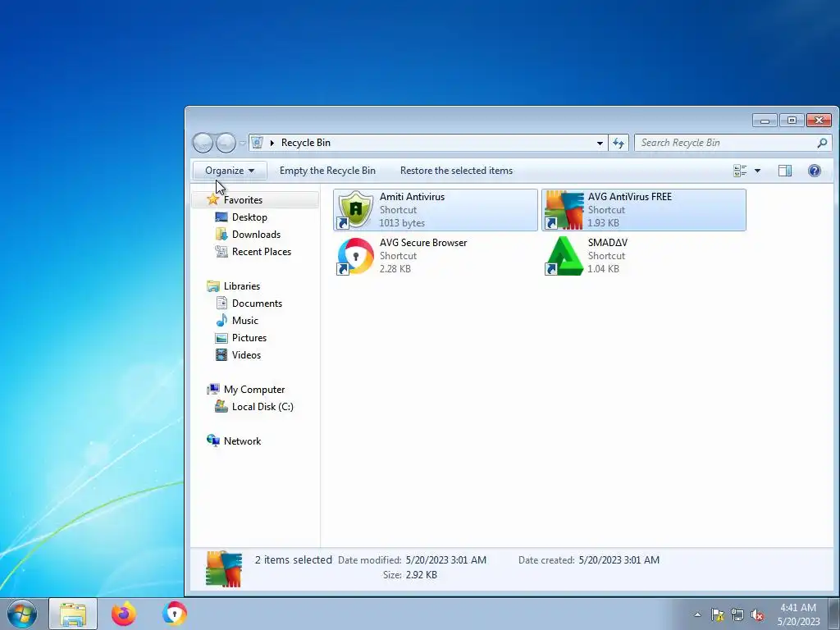Launch Firefox from the taskbar
This screenshot has width=840, height=630.
[124, 614]
